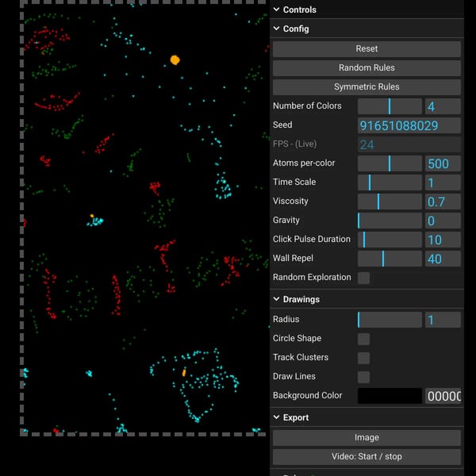476x476 pixels.
Task: Adjust the Number of Colors slider
Action: [x=390, y=106]
